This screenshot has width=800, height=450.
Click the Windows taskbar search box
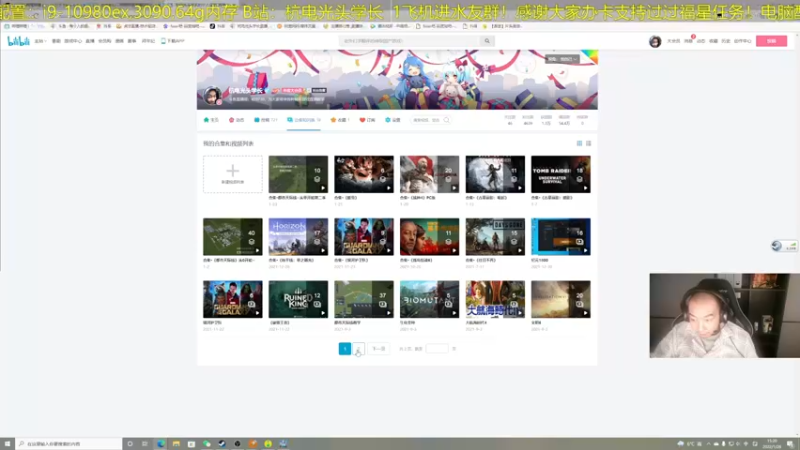point(69,444)
